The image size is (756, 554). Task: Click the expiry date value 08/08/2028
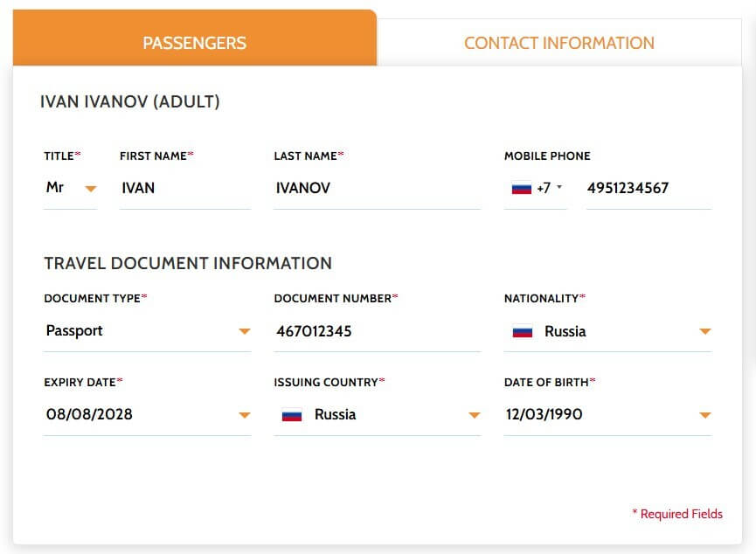click(89, 415)
